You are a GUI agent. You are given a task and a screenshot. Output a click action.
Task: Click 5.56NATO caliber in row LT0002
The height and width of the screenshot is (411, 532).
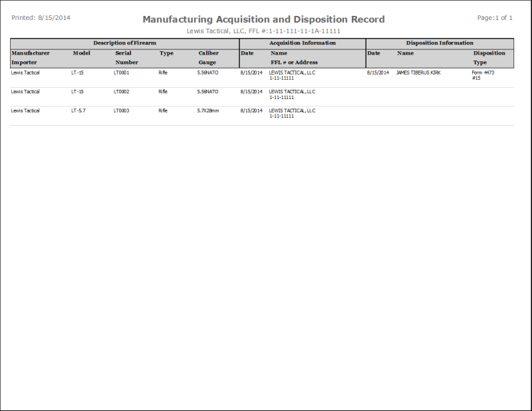coord(207,92)
